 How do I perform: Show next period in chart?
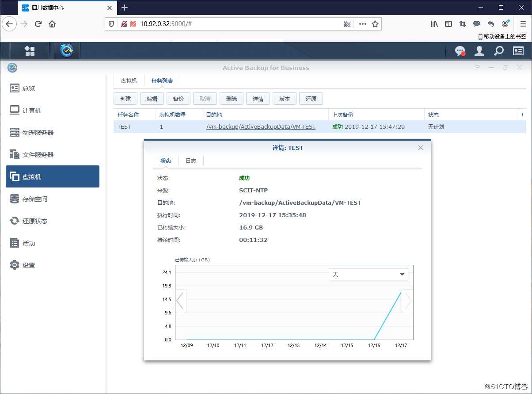[x=407, y=301]
